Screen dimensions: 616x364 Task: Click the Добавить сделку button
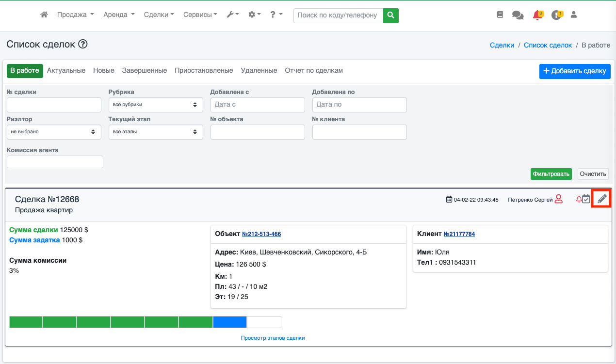point(575,71)
